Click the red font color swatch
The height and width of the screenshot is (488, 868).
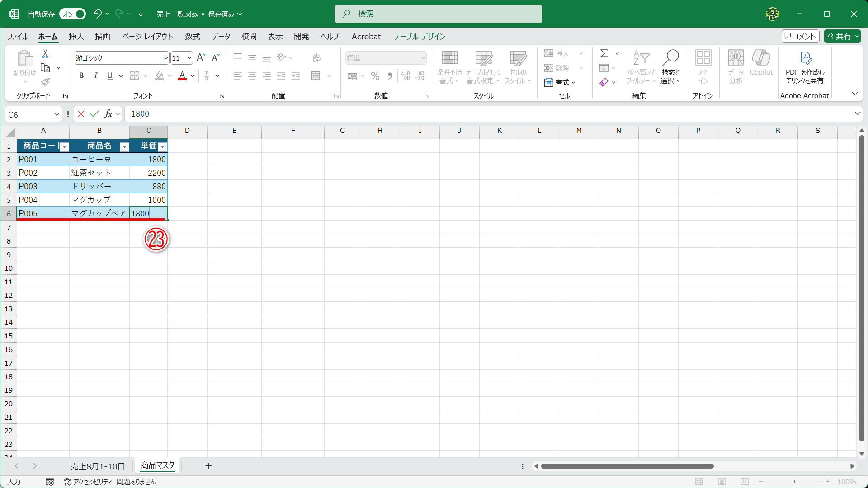coord(182,76)
